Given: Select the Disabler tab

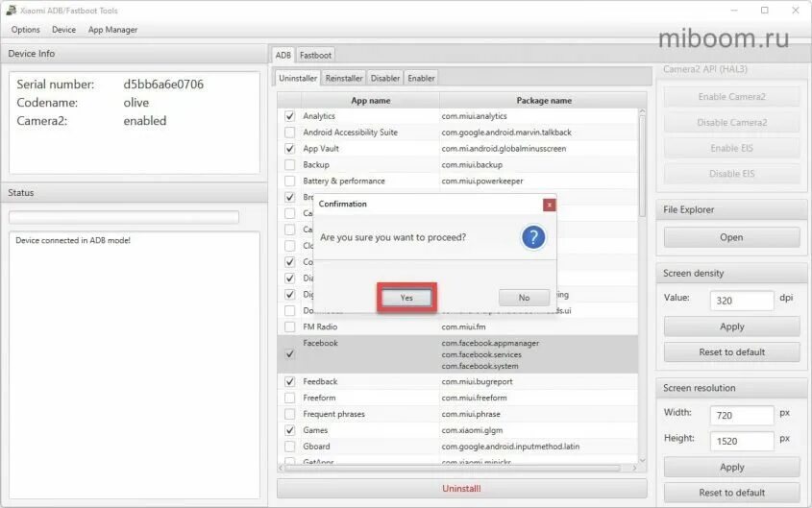Looking at the screenshot, I should (x=384, y=78).
